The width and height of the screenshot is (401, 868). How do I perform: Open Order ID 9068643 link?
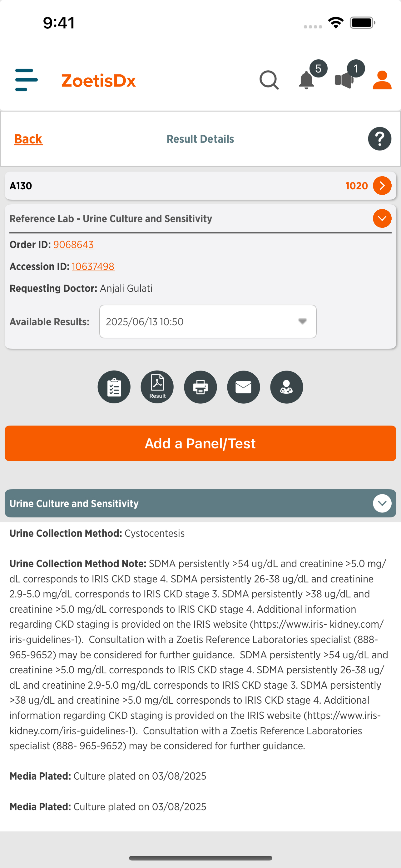74,245
